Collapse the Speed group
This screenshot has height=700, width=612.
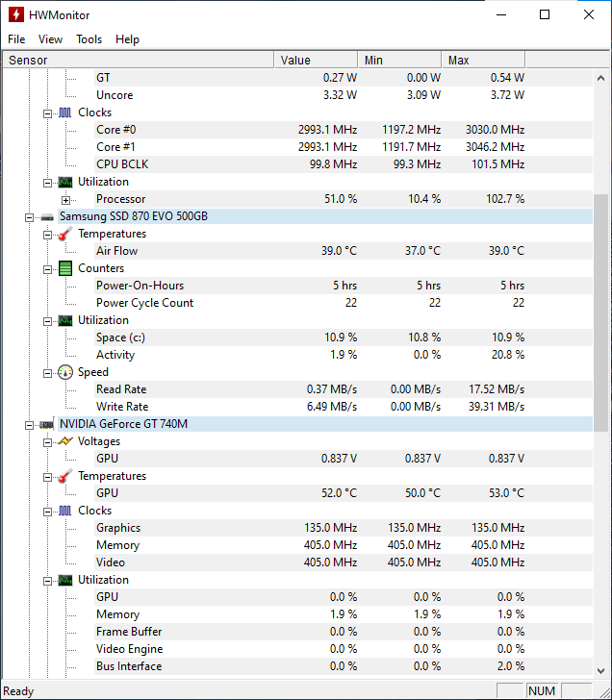47,373
